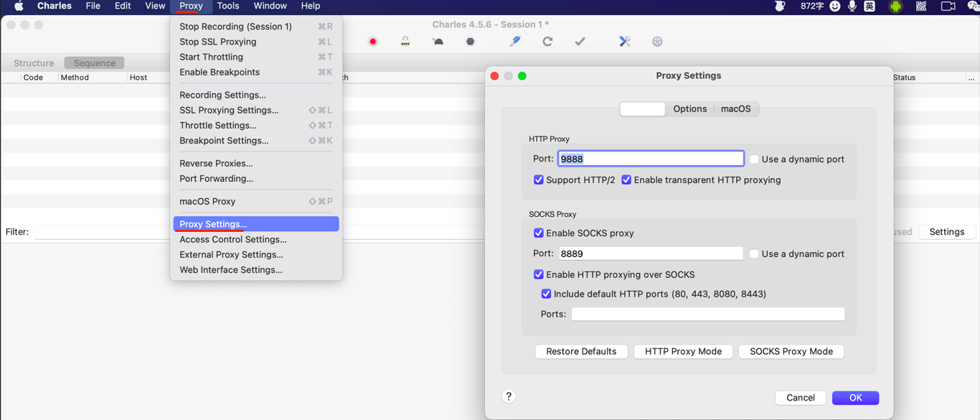Uncheck Enable HTTP proxying over SOCKS
The width and height of the screenshot is (980, 420).
(x=539, y=275)
